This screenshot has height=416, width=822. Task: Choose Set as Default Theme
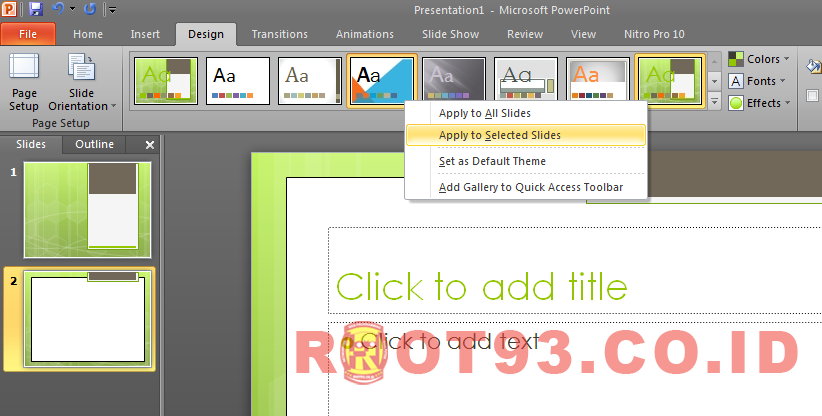(525, 161)
